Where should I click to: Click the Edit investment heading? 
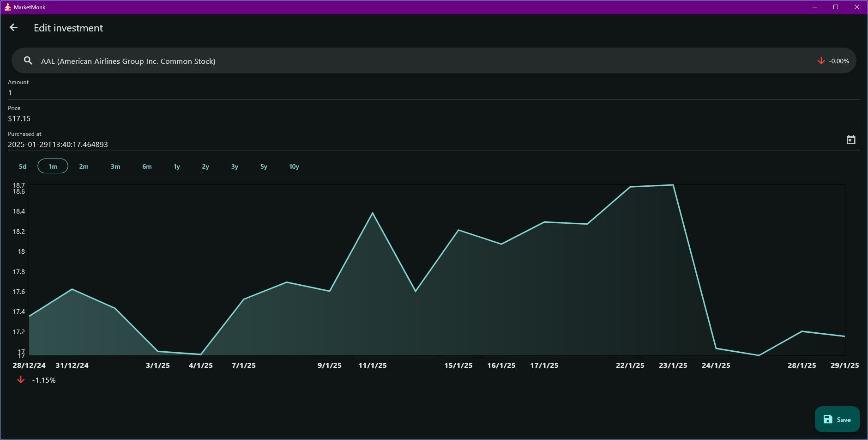[x=68, y=28]
